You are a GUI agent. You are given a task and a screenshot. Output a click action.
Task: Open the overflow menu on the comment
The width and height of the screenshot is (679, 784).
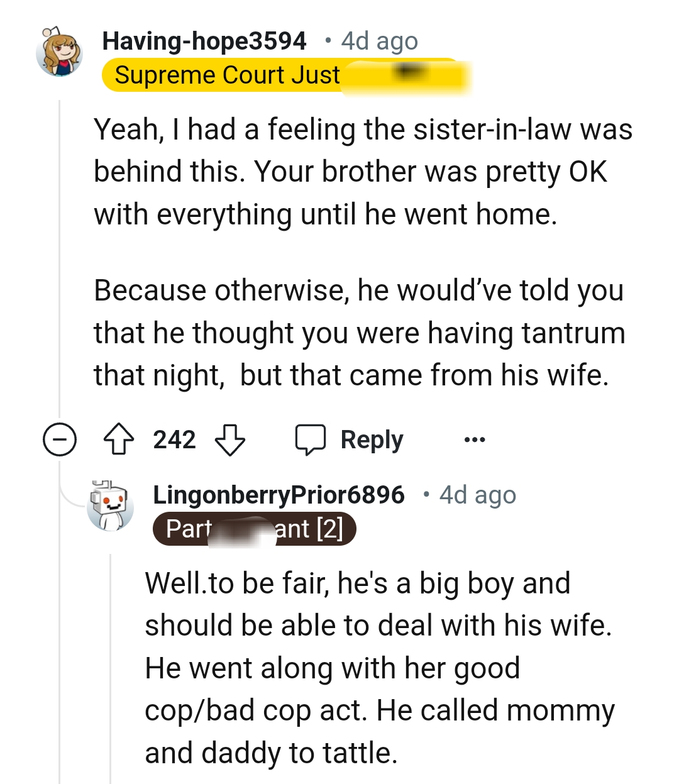pos(475,439)
